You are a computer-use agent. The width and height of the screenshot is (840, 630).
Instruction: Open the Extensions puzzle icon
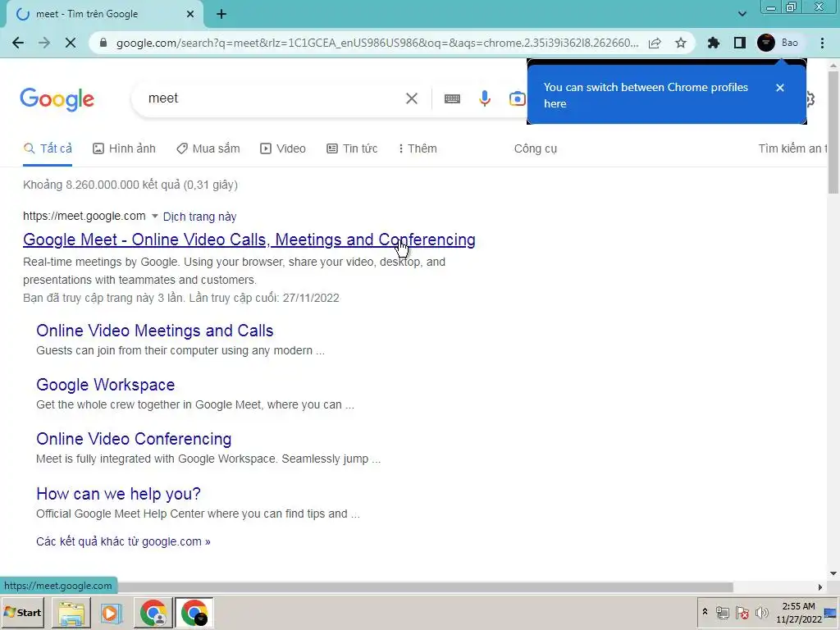[713, 43]
